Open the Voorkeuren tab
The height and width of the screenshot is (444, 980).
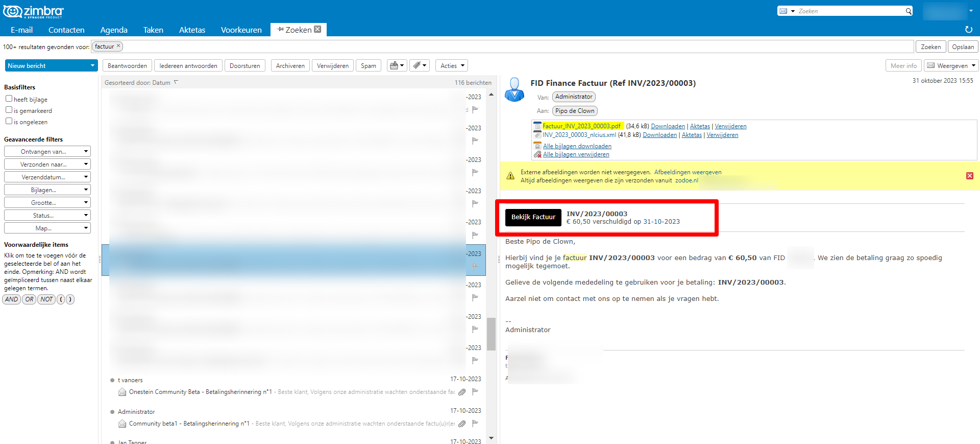coord(241,30)
